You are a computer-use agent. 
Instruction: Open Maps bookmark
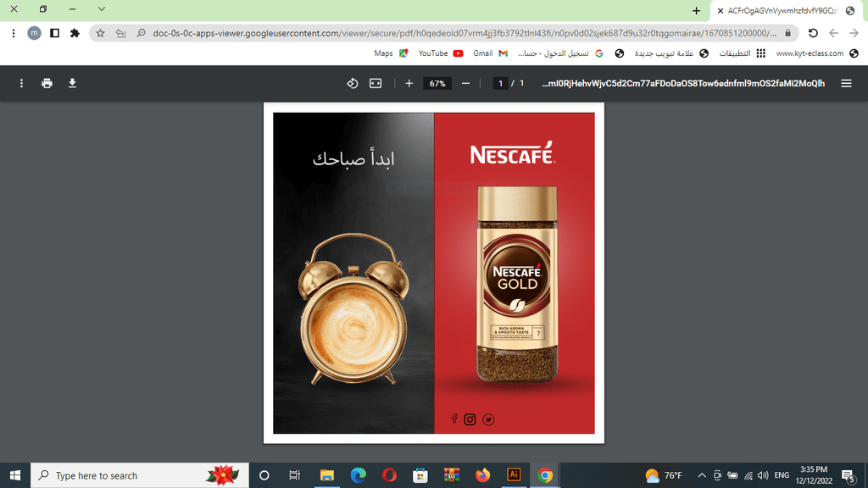click(x=392, y=53)
